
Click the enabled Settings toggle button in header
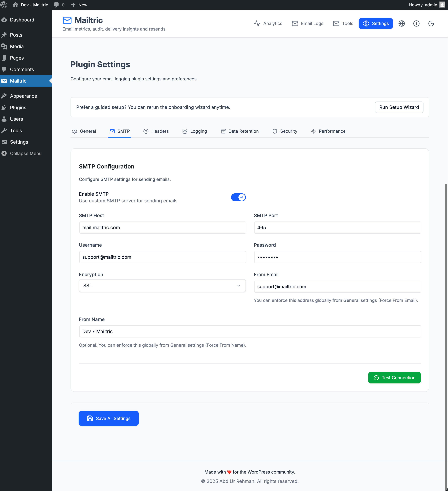click(x=375, y=23)
